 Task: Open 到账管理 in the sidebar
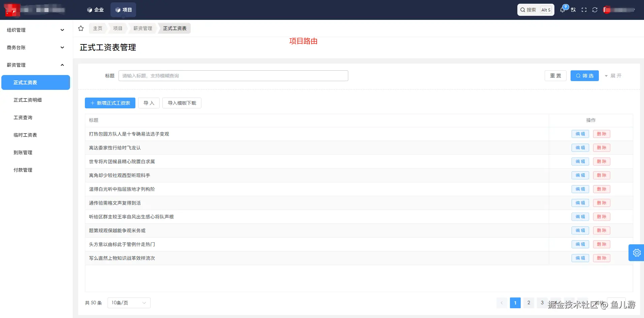click(36, 152)
